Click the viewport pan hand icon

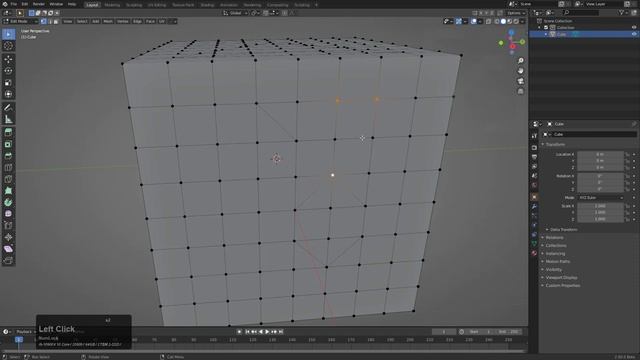[520, 71]
